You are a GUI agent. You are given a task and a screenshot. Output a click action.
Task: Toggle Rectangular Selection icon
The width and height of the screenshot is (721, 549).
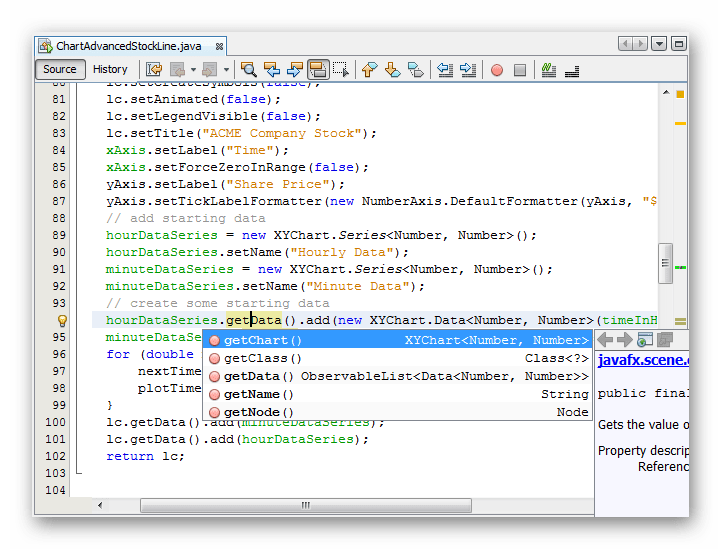coord(341,70)
